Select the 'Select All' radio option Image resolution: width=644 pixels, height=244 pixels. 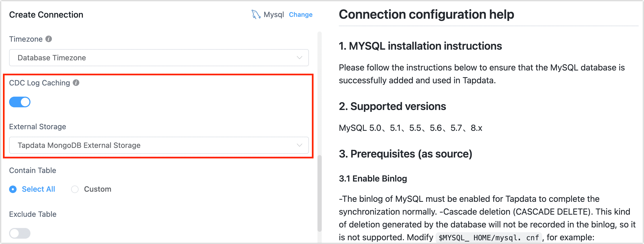pos(13,189)
